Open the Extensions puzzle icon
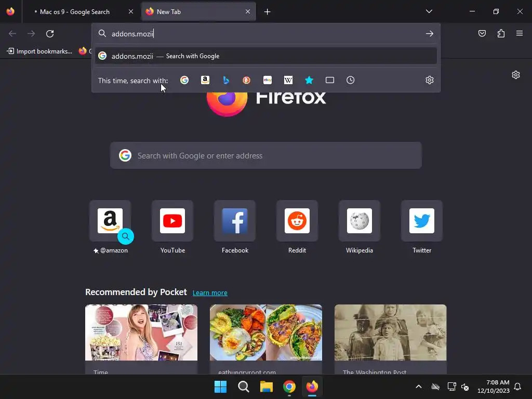 [501, 33]
